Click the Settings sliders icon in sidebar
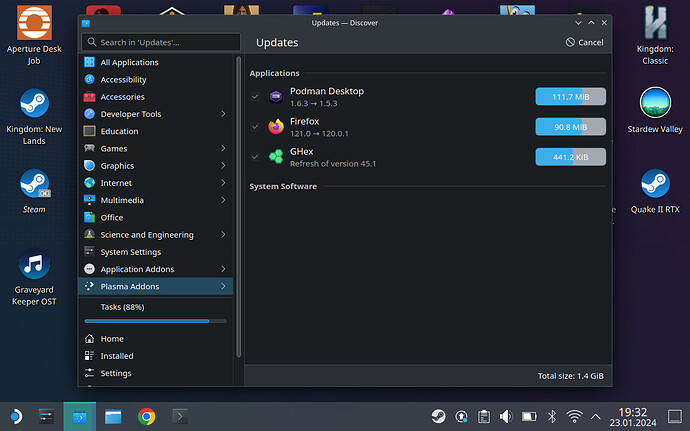The height and width of the screenshot is (431, 690). tap(89, 373)
